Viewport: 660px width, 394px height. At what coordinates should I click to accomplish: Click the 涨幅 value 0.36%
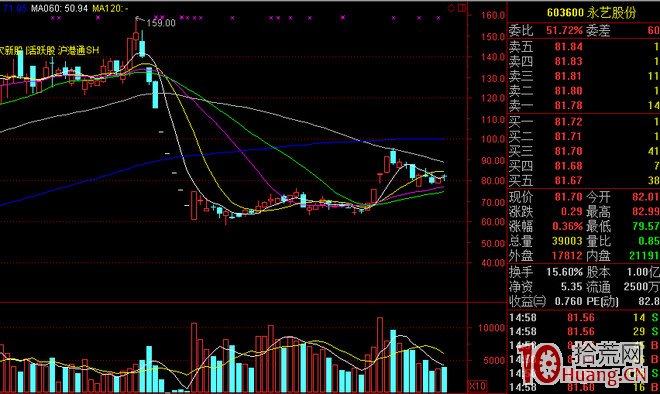(x=567, y=226)
